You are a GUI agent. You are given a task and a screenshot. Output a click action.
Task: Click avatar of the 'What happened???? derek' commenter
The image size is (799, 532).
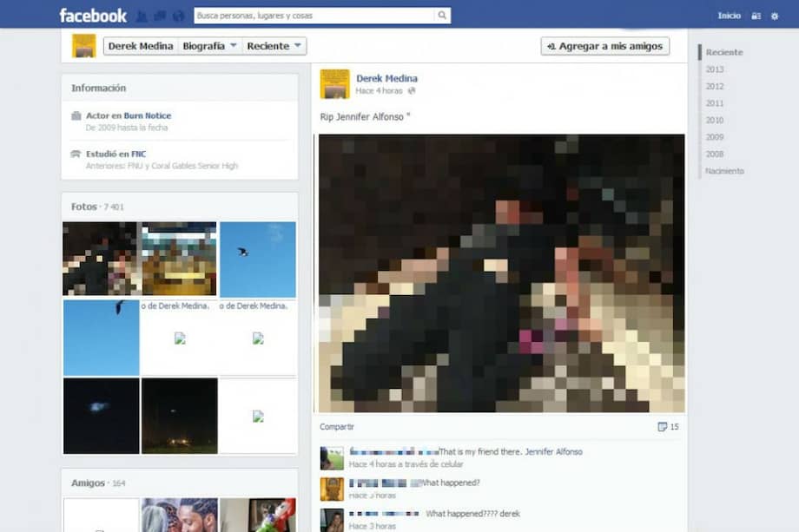click(332, 521)
